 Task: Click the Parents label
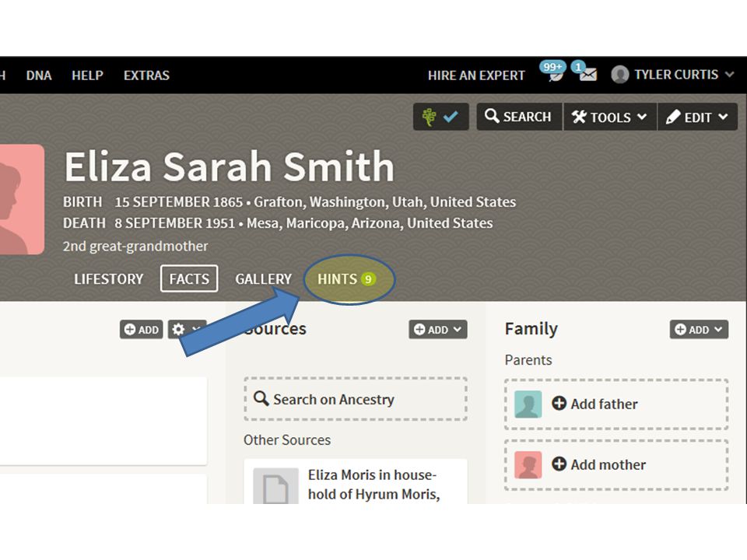pyautogui.click(x=528, y=360)
